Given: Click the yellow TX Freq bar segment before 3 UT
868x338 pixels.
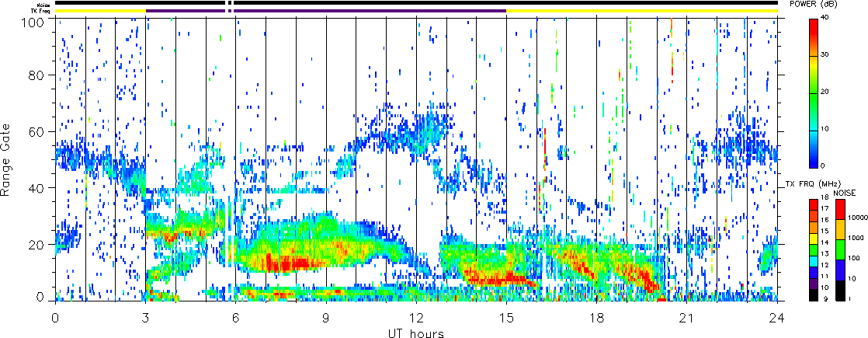Looking at the screenshot, I should [100, 11].
